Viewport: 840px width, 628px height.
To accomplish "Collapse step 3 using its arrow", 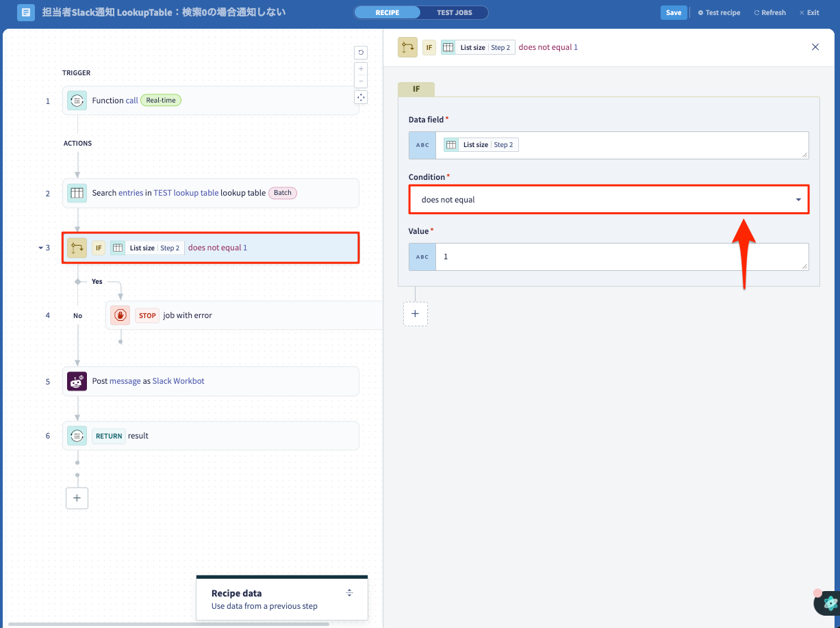I will 40,248.
